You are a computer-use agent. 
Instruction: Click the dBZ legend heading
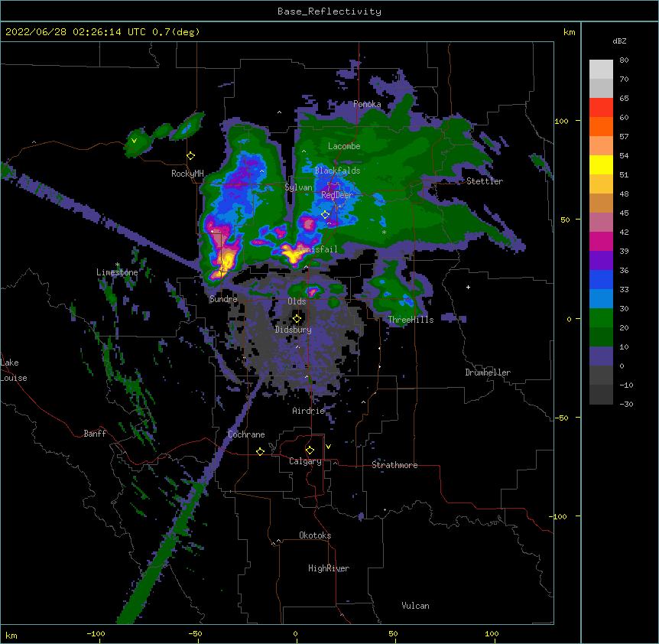(x=619, y=41)
